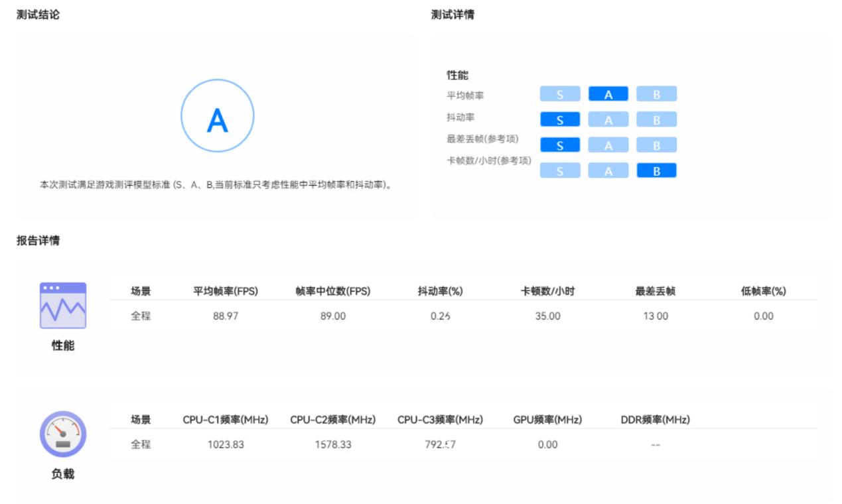Screen dimensions: 842x504
Task: Click the -- DDR frequency value
Action: point(655,445)
